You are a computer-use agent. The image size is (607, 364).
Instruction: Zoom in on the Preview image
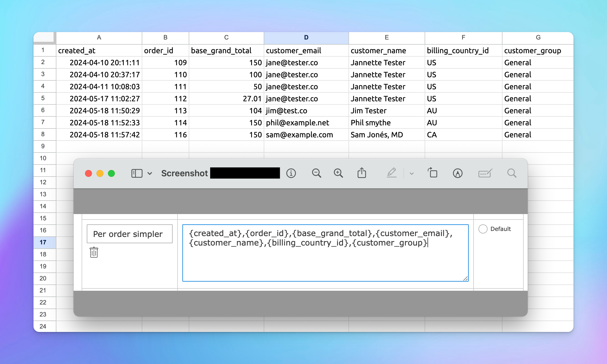pyautogui.click(x=338, y=173)
